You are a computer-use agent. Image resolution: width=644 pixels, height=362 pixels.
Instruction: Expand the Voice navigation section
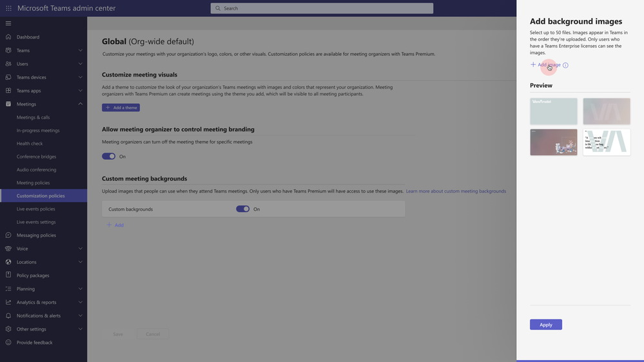click(x=81, y=249)
